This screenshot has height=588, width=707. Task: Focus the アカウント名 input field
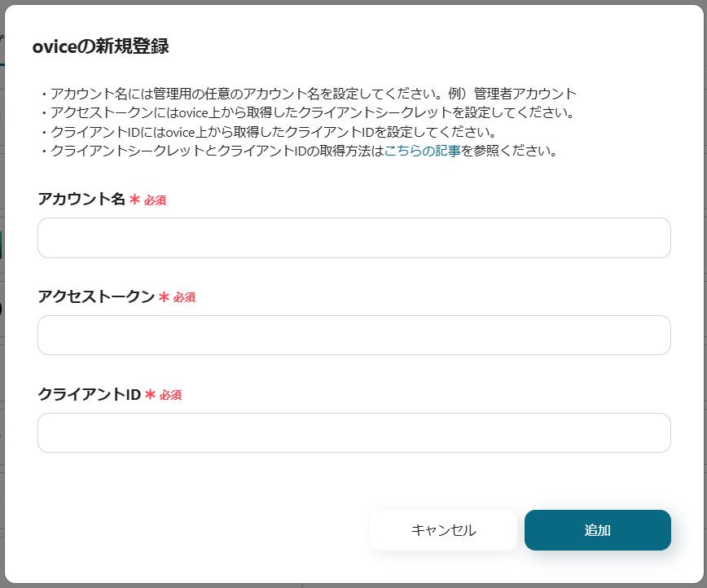click(x=354, y=238)
